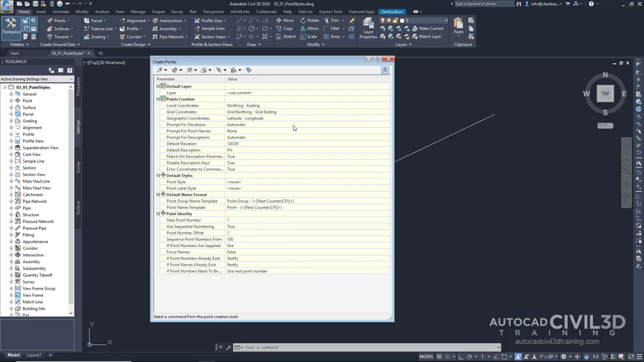The image size is (644, 362).
Task: Open Miscellaneous point creation tools icon
Action: (x=160, y=70)
